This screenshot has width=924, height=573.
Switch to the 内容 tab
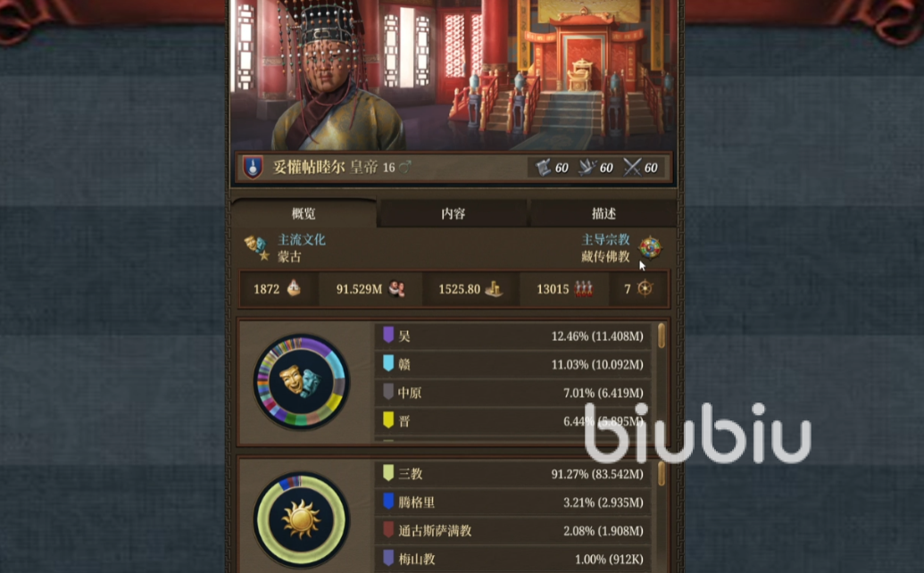click(454, 213)
